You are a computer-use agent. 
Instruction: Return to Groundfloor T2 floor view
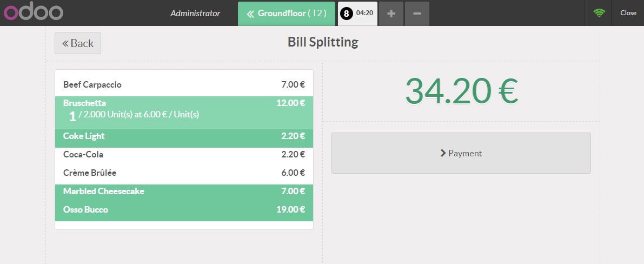(x=286, y=14)
